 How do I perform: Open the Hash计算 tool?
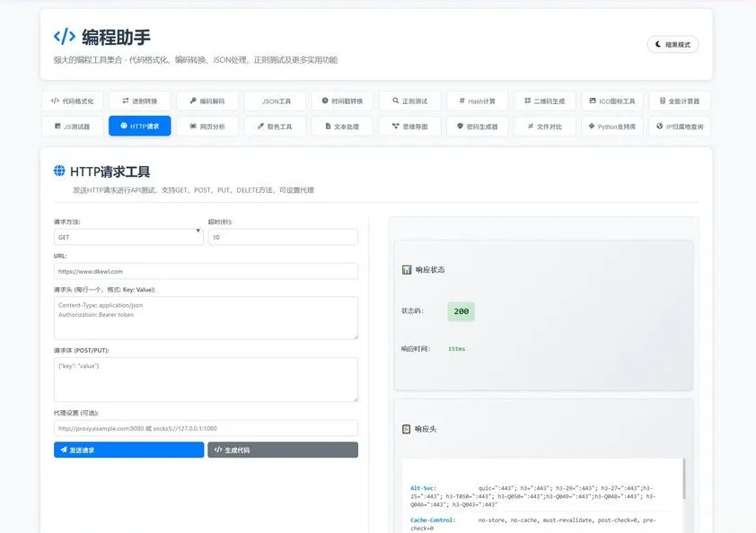476,100
